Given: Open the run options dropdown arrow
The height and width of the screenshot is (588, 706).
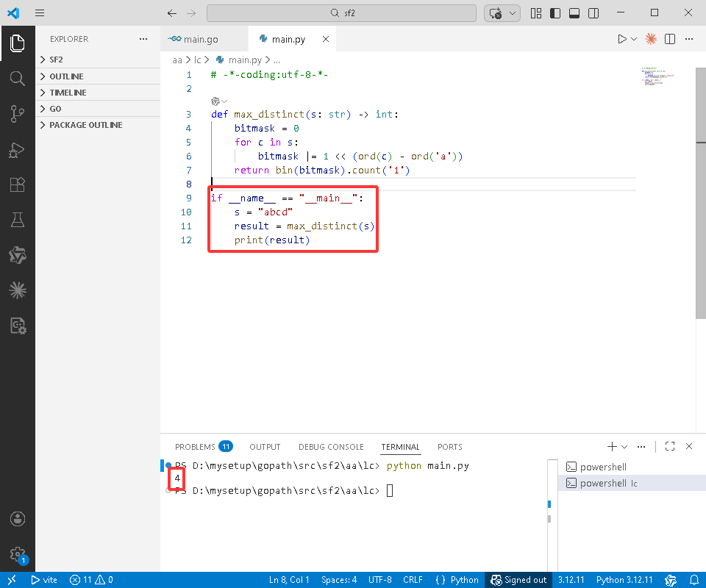Looking at the screenshot, I should pyautogui.click(x=634, y=39).
